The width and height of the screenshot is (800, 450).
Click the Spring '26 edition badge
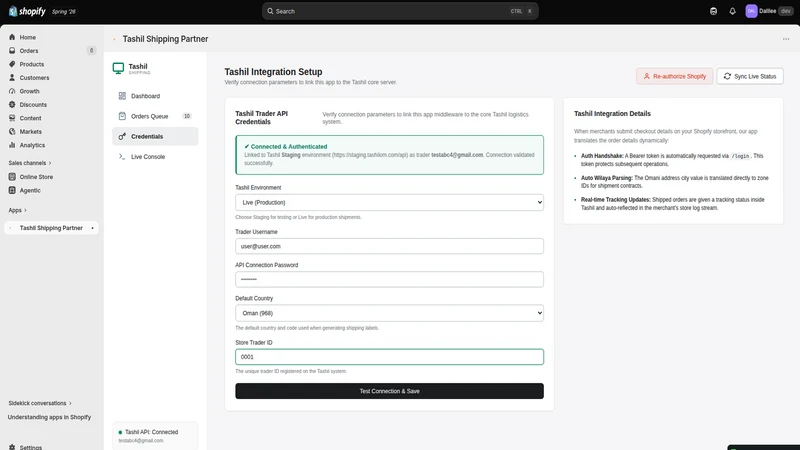[64, 11]
